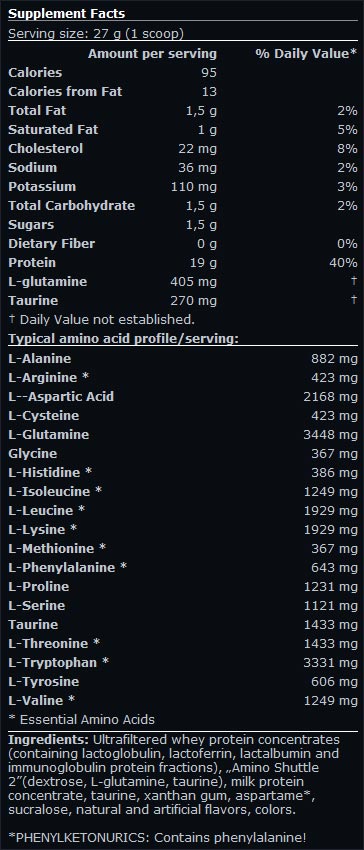The width and height of the screenshot is (364, 850).
Task: Select the L-Alanine 882 mg value
Action: pyautogui.click(x=334, y=358)
